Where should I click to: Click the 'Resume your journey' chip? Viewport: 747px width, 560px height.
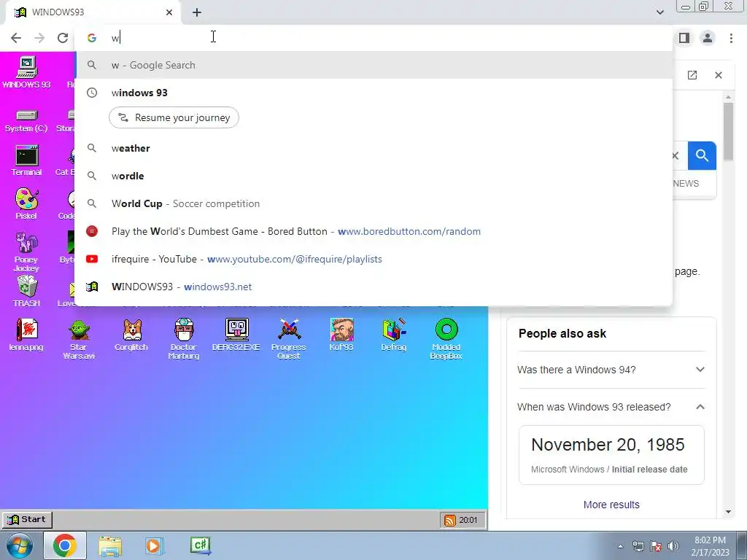(x=174, y=117)
